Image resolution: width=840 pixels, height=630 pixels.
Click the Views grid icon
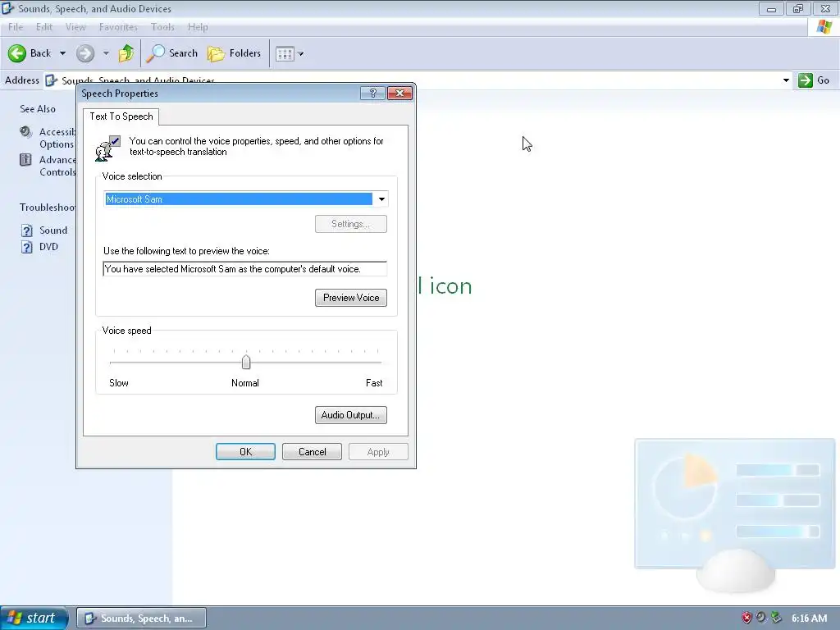(x=285, y=53)
